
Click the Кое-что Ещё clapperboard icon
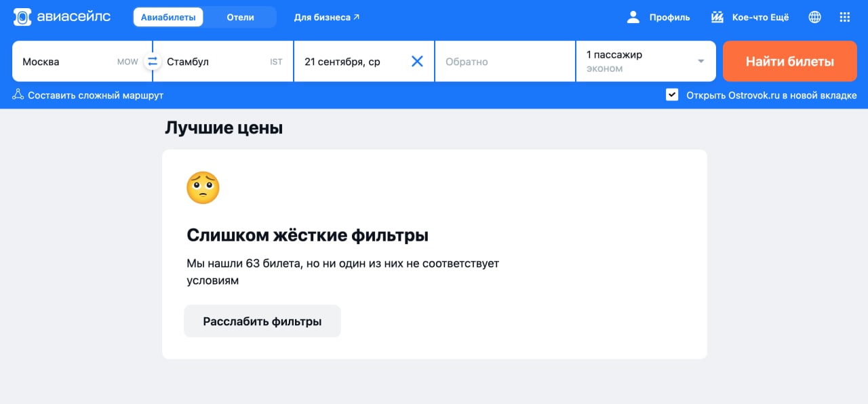click(x=717, y=17)
